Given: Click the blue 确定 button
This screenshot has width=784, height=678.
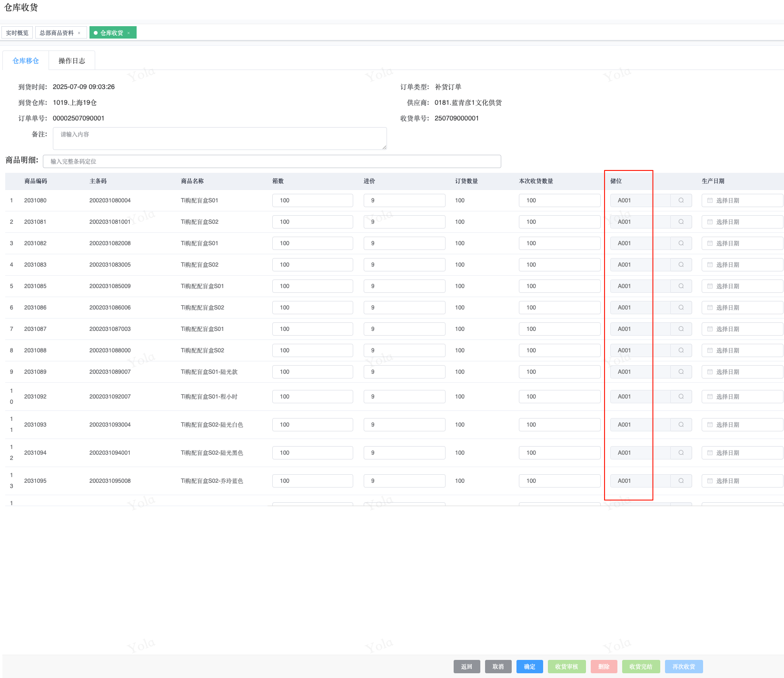Looking at the screenshot, I should click(x=529, y=667).
